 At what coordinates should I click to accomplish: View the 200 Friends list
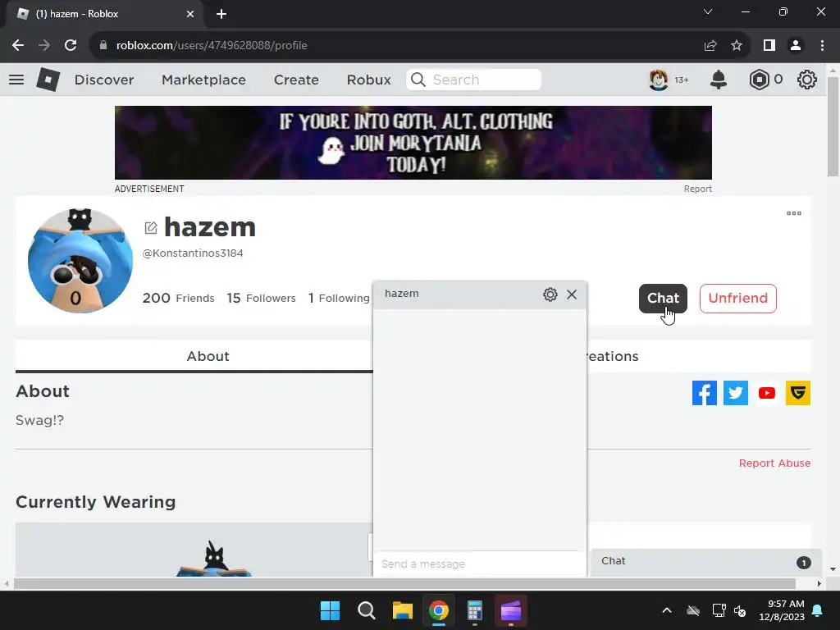(x=178, y=298)
